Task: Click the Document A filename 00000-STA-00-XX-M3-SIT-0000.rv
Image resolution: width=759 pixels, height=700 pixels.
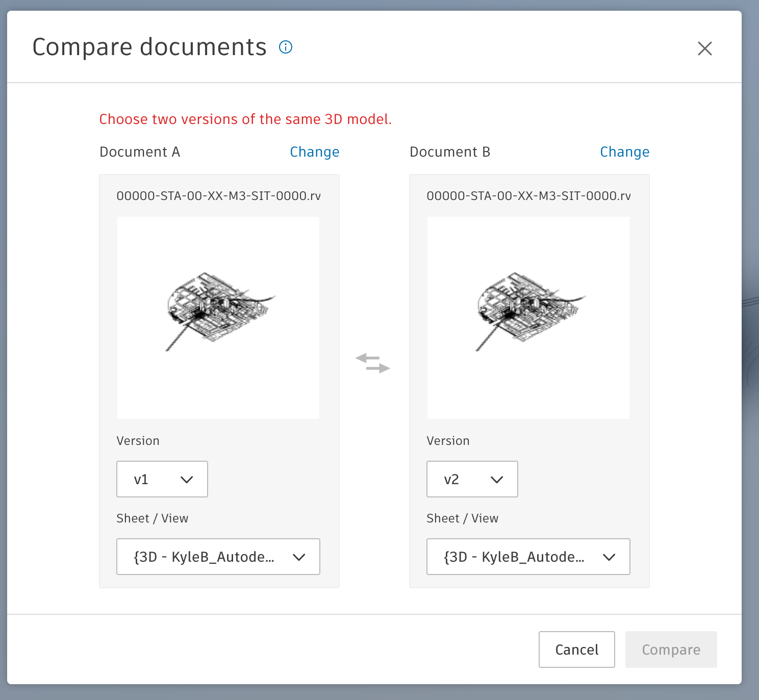Action: click(x=219, y=195)
